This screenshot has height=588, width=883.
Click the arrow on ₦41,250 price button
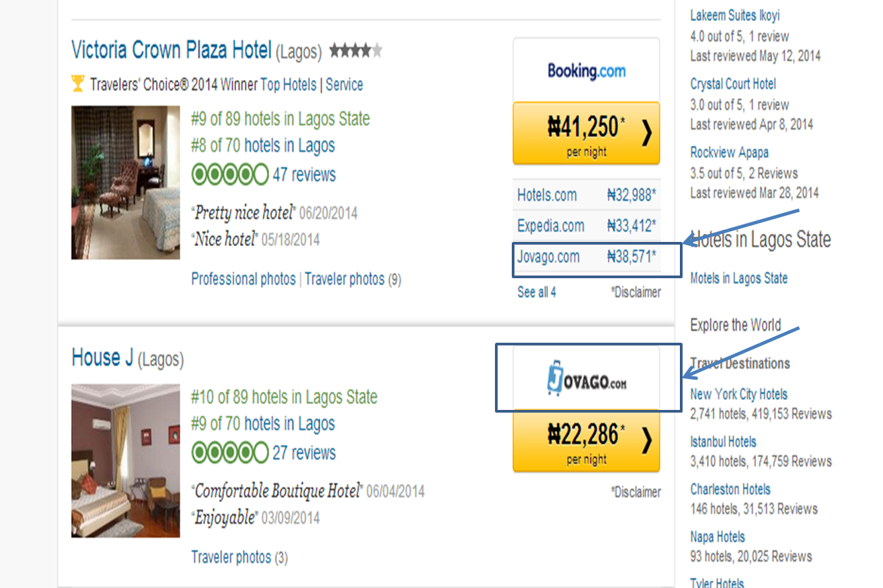646,134
